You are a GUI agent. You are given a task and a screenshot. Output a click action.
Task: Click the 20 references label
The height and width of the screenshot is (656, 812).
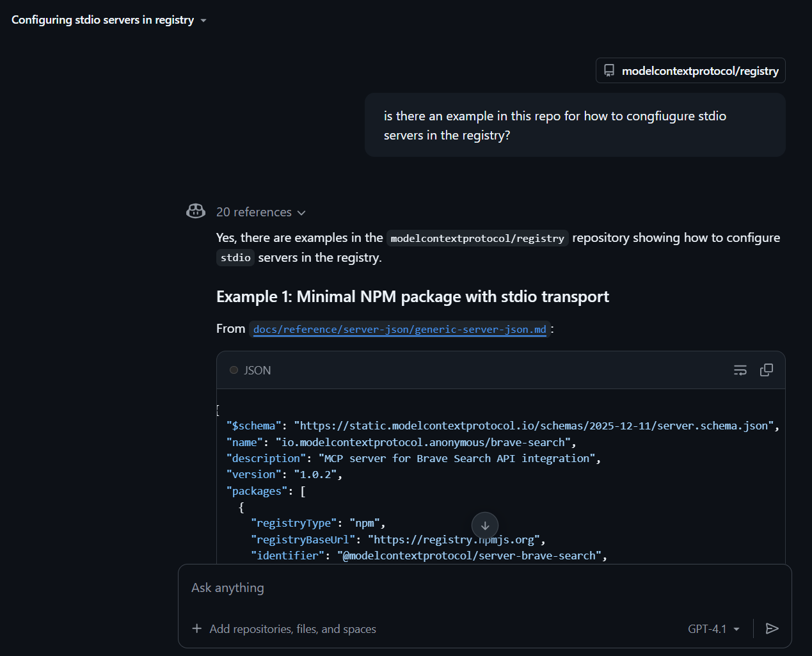point(253,212)
